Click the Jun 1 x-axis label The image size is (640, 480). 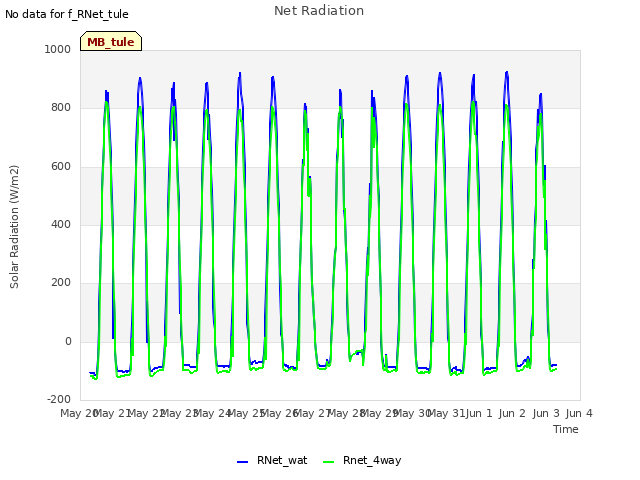(x=479, y=413)
